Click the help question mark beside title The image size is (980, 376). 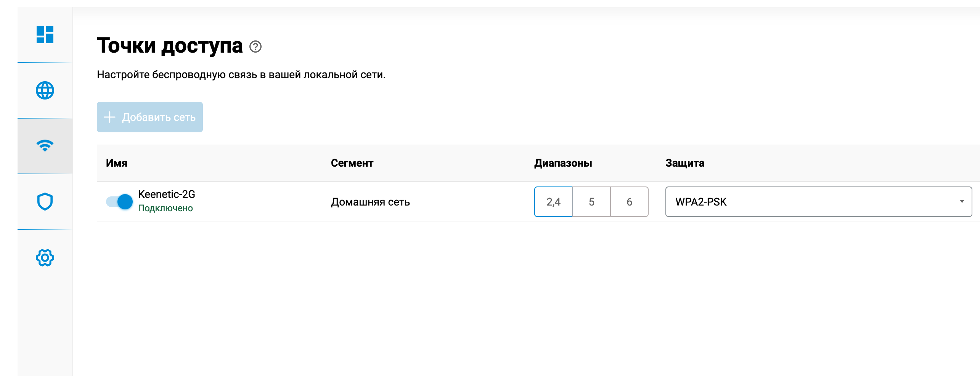255,47
